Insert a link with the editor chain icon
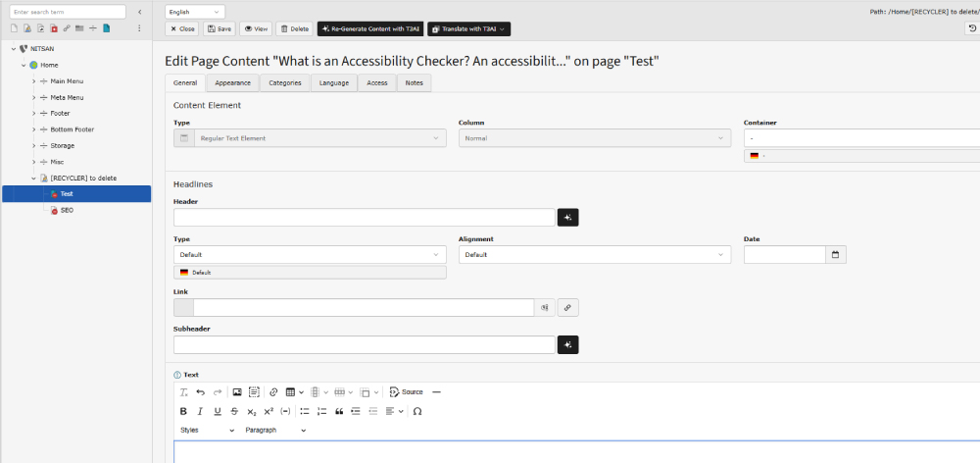Screen dimensions: 980x463 (273, 392)
